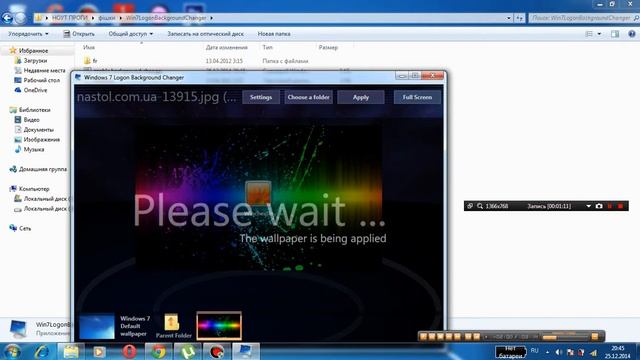The image size is (640, 360).
Task: Open Windows Media Player from taskbar
Action: (x=99, y=351)
